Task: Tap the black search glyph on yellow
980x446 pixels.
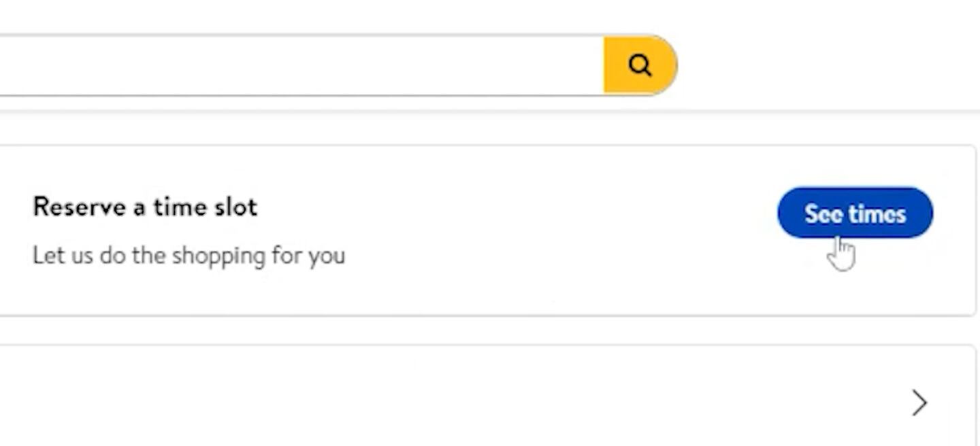Action: point(639,65)
